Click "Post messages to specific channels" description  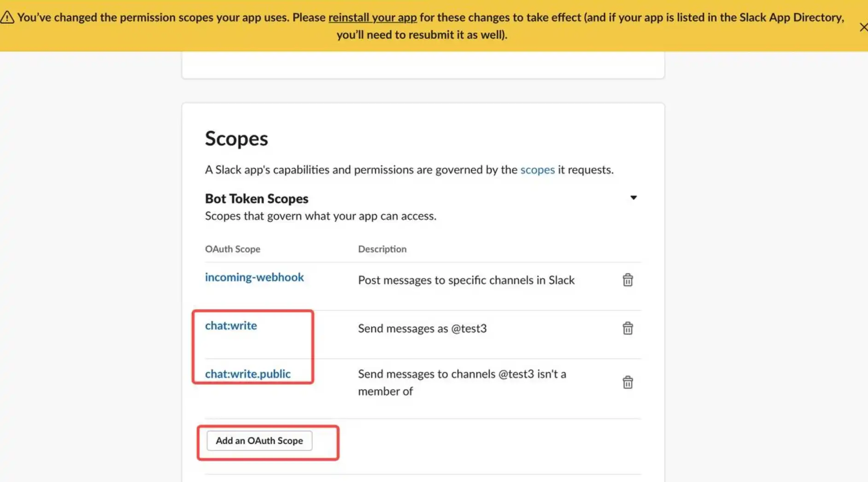coord(466,280)
